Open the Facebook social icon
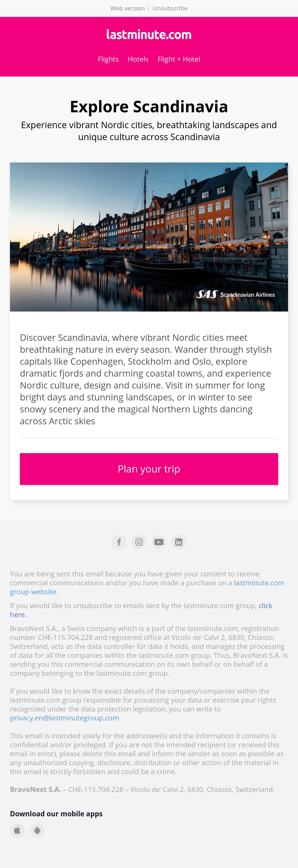 pos(119,542)
